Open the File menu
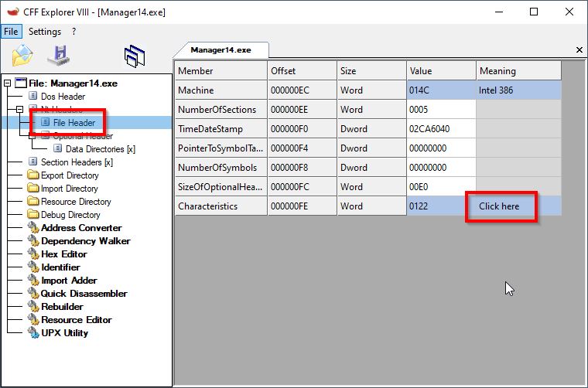This screenshot has height=388, width=588. pos(11,32)
